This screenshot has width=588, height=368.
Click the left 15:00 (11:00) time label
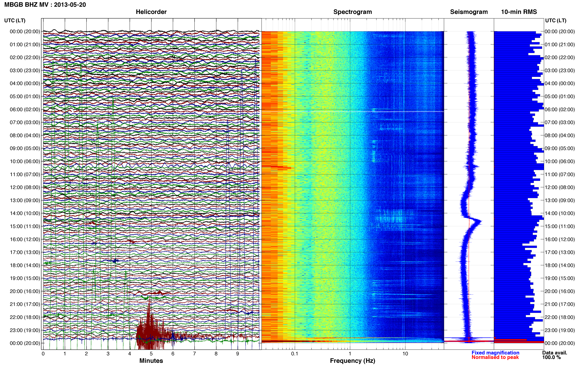(25, 226)
